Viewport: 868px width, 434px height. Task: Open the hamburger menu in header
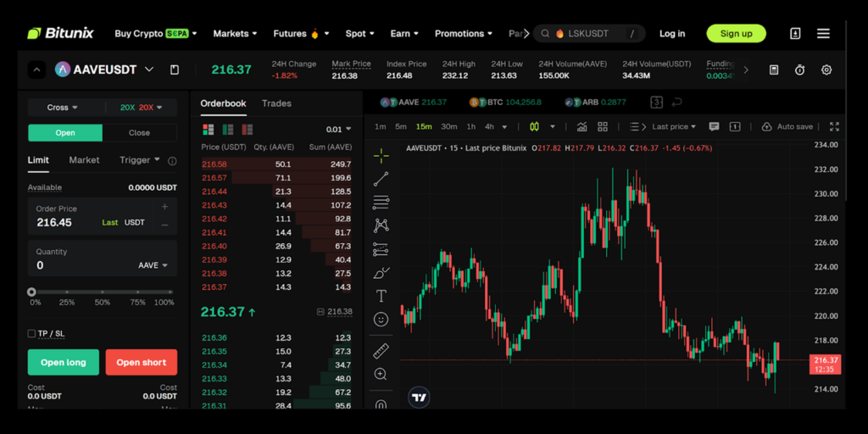[x=823, y=34]
